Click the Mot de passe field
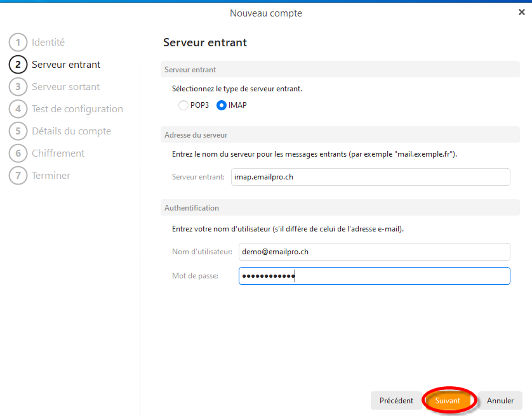The image size is (532, 416). coord(374,276)
